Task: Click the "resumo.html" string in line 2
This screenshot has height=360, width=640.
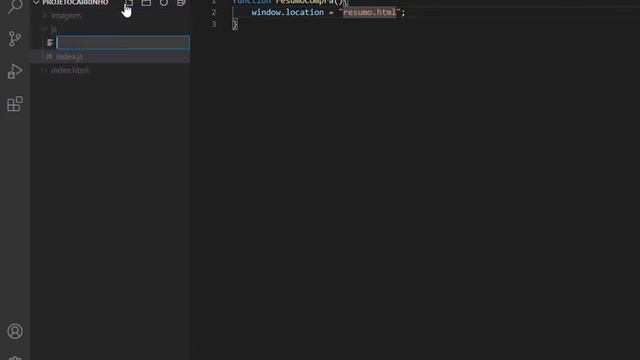Action: point(369,12)
